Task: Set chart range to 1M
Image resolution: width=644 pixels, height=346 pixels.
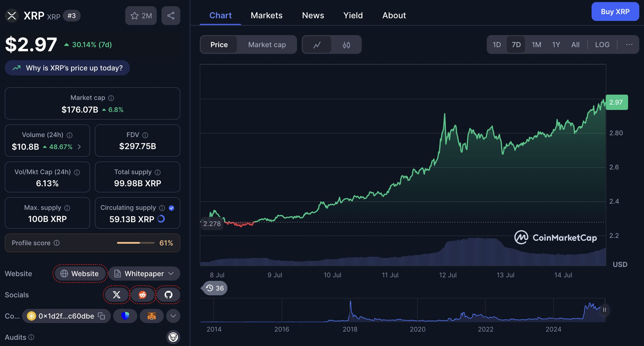Action: pos(536,45)
